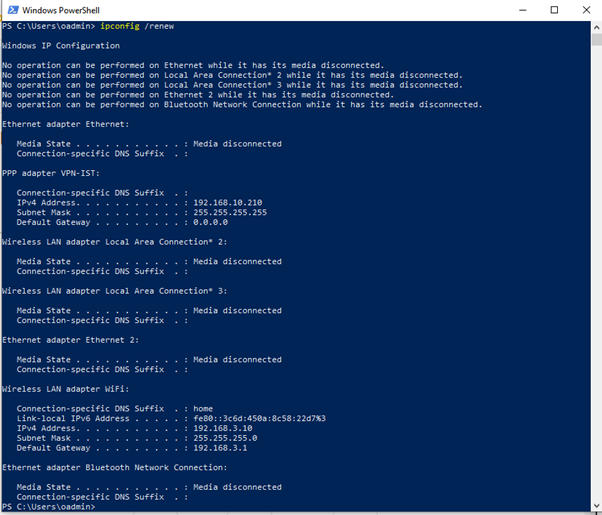
Task: Click the scrollbar up arrow
Action: click(x=596, y=27)
